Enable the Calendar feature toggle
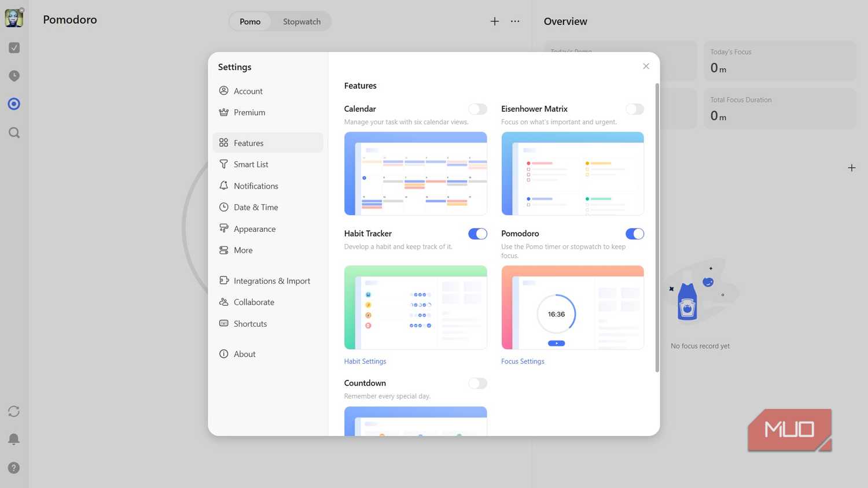868x488 pixels. click(478, 109)
